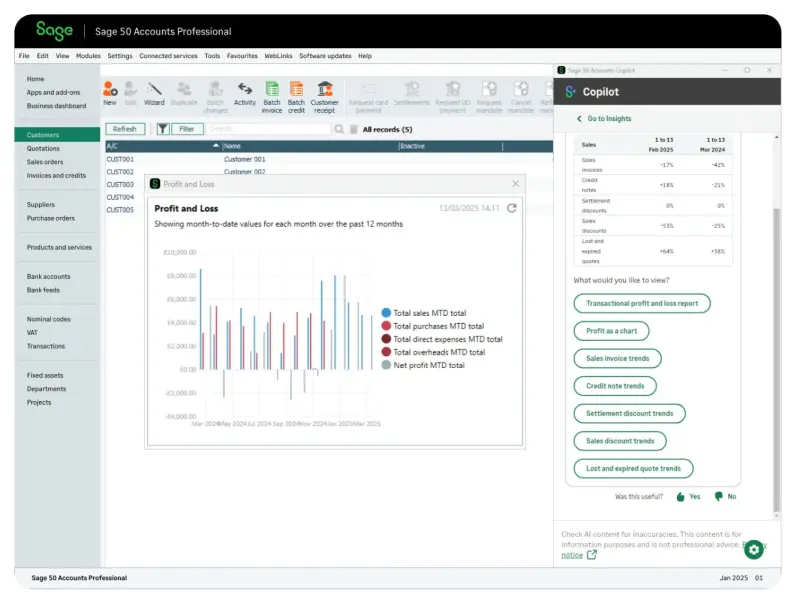
Task: Click thumbs down No feedback
Action: [x=718, y=496]
